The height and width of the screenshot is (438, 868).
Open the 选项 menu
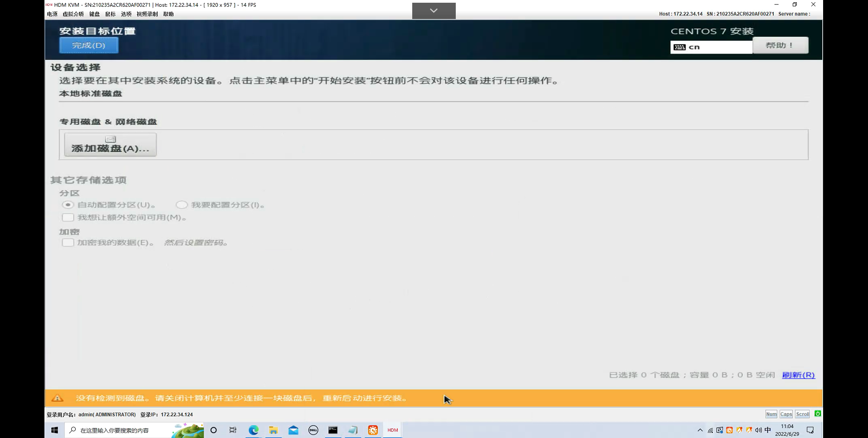[126, 14]
